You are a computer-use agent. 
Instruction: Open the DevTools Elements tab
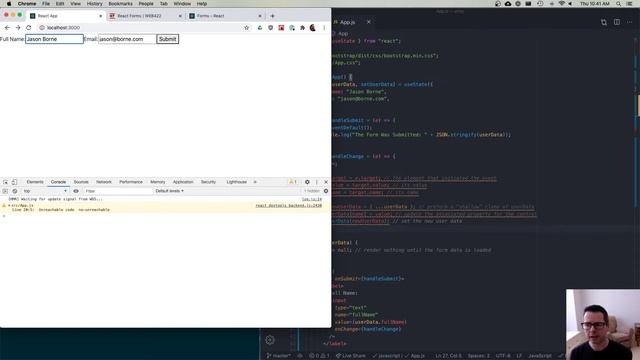pyautogui.click(x=35, y=182)
